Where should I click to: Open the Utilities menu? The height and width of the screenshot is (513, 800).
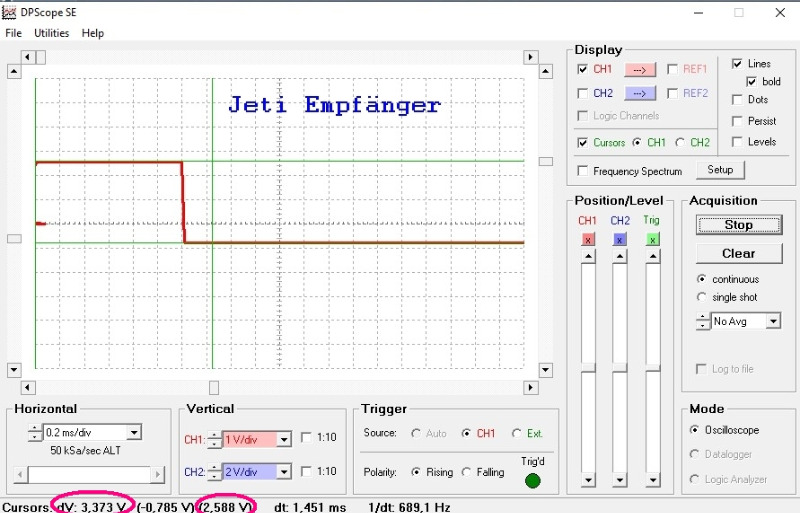52,33
